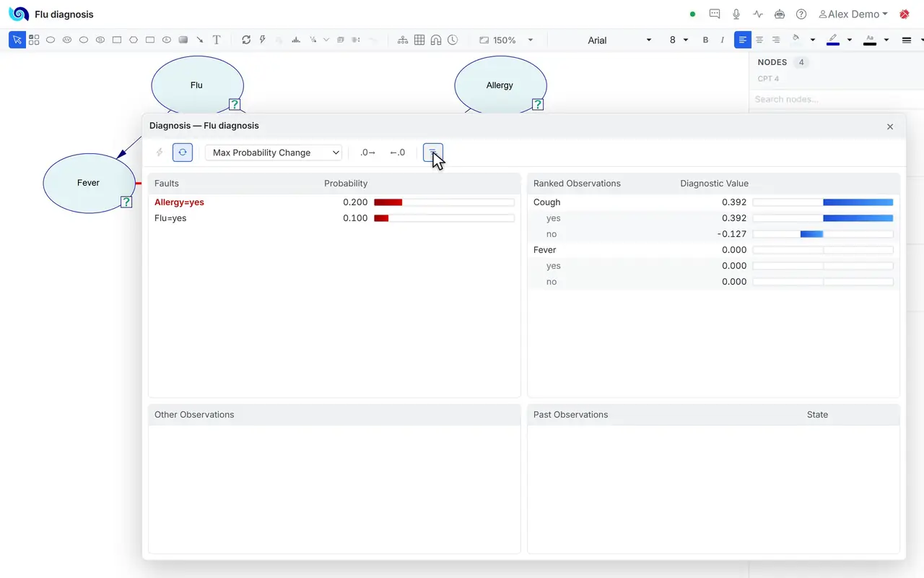Click the decrease decimals ←.0 button
Screen dimensions: 924x578
398,152
